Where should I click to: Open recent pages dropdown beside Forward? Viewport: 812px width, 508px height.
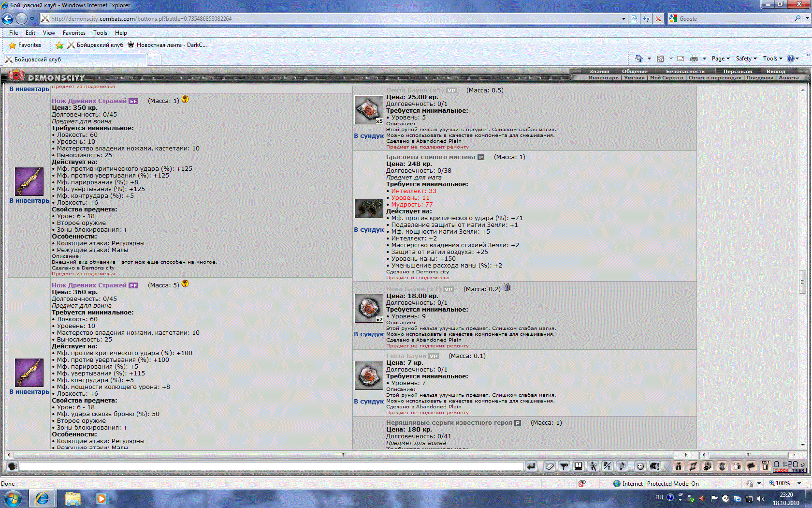pos(32,19)
